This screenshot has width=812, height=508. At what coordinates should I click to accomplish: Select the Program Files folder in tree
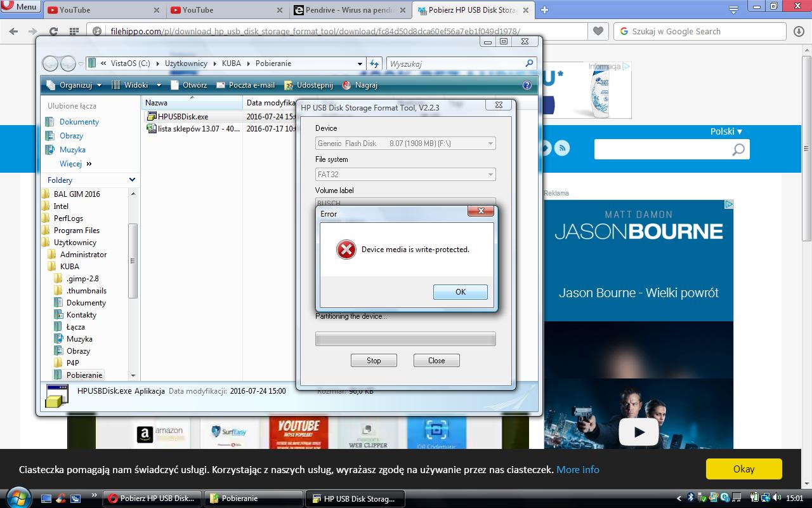(x=77, y=231)
